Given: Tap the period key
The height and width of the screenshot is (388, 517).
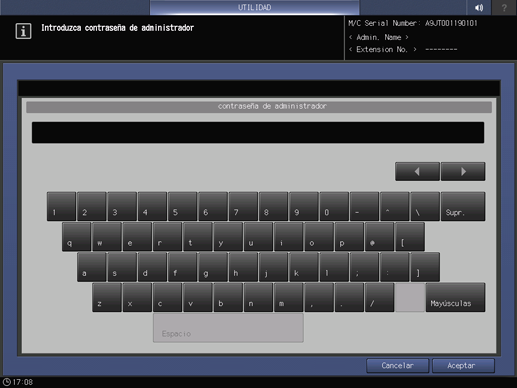Looking at the screenshot, I should 349,297.
